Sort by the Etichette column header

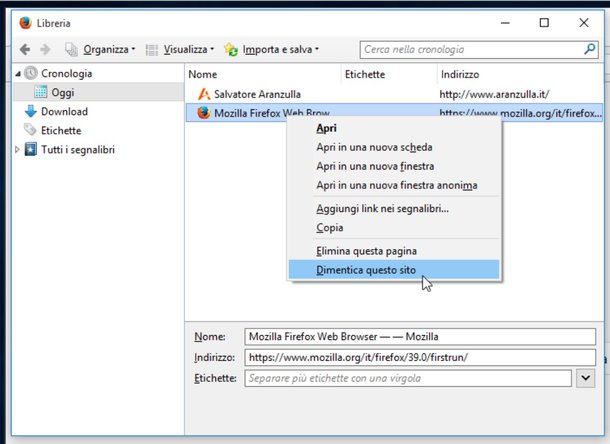pos(389,74)
